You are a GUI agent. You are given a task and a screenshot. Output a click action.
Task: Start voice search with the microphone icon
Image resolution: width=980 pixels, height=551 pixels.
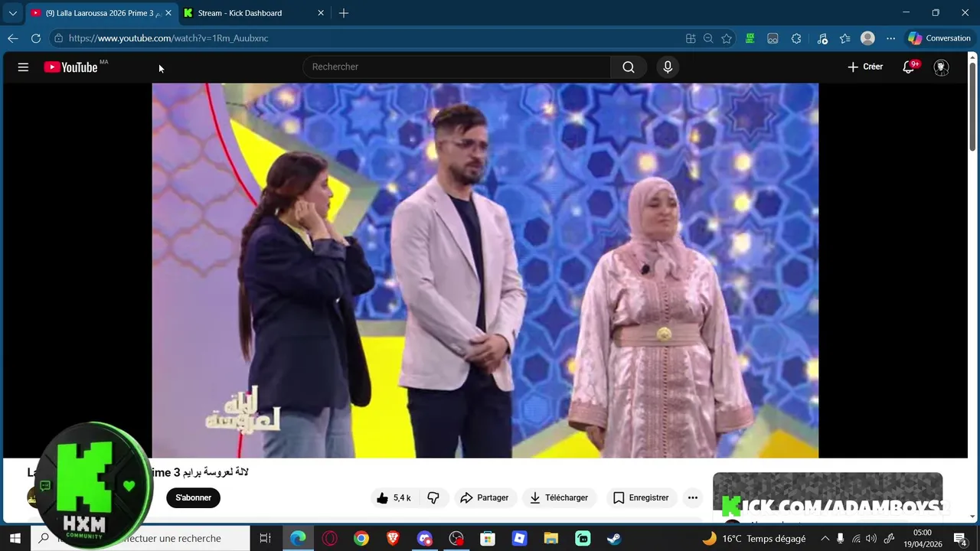tap(668, 67)
